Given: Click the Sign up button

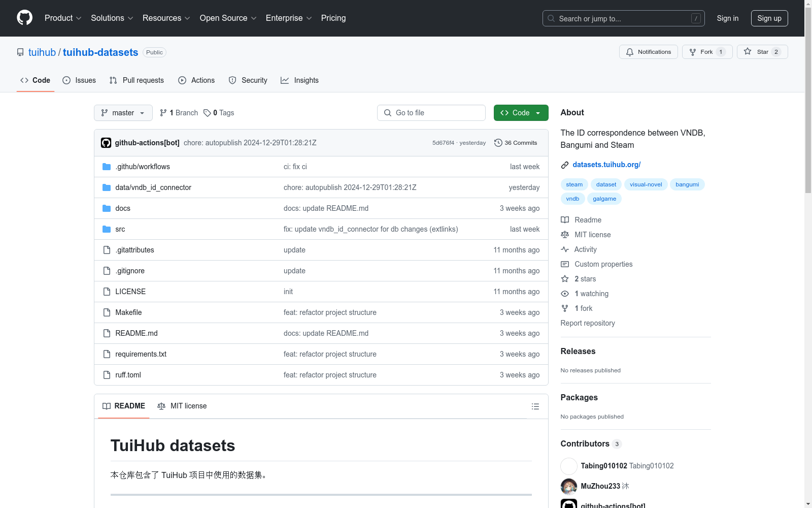Looking at the screenshot, I should [769, 18].
